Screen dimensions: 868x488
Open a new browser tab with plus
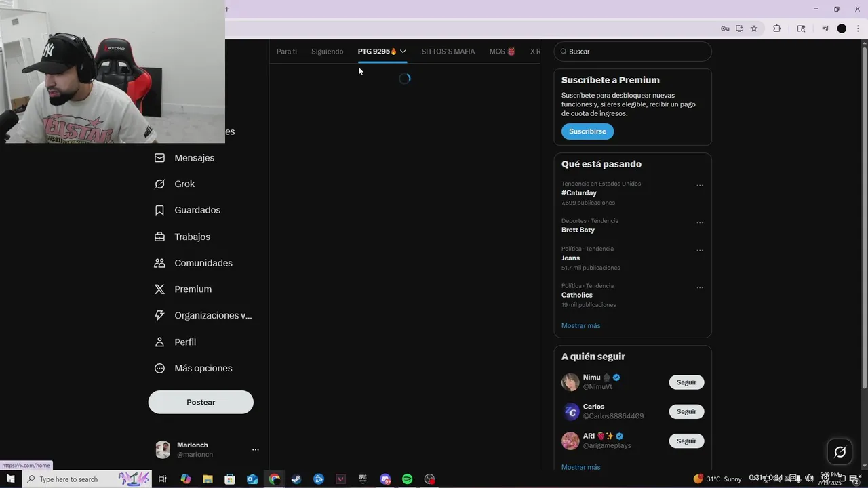pos(227,9)
